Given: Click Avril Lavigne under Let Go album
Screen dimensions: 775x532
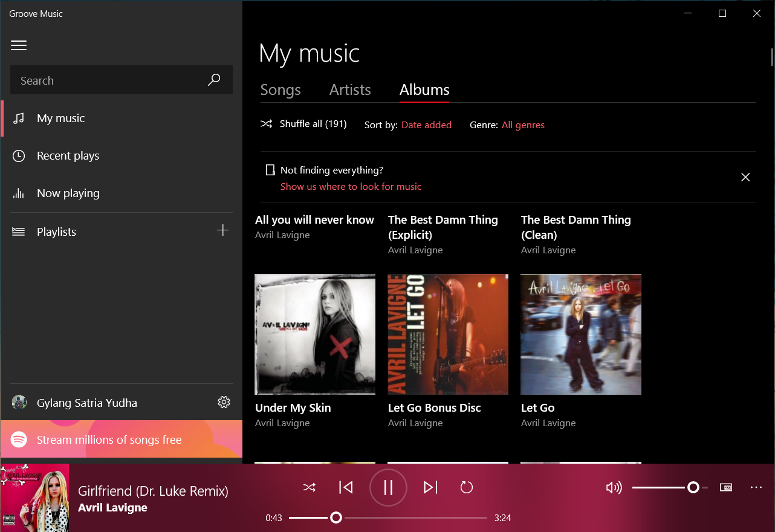Looking at the screenshot, I should (548, 423).
